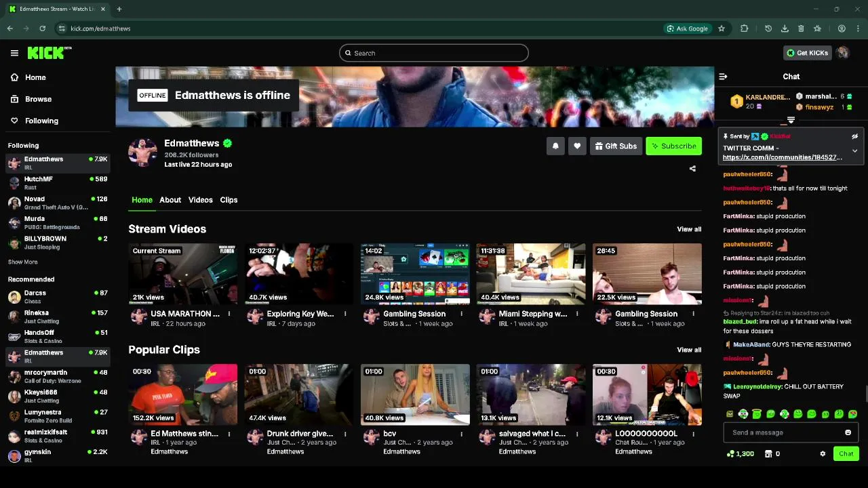Open browser downloads icon
868x488 pixels.
pyautogui.click(x=785, y=28)
